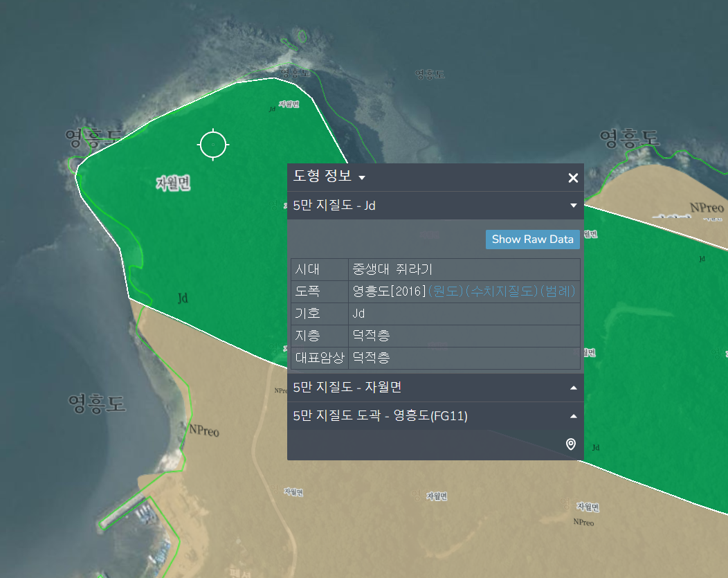Click the 대표암상 row in the table
Viewport: 728px width, 578px height.
(x=435, y=357)
